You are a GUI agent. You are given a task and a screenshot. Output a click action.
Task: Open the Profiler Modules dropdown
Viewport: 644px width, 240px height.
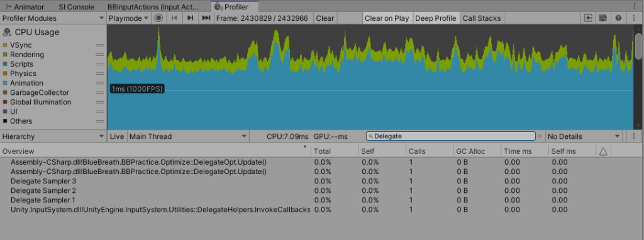click(x=53, y=18)
